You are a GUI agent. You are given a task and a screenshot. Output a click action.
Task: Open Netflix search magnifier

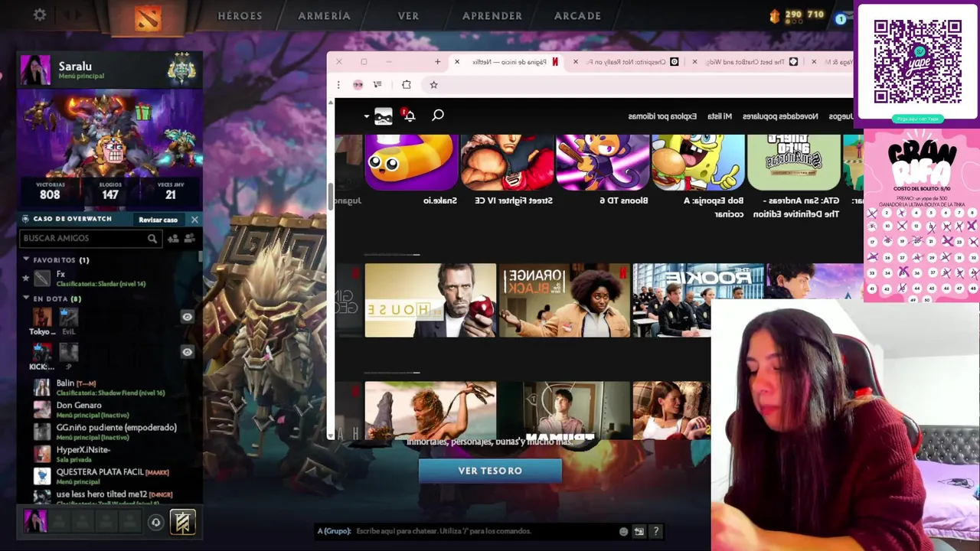438,116
